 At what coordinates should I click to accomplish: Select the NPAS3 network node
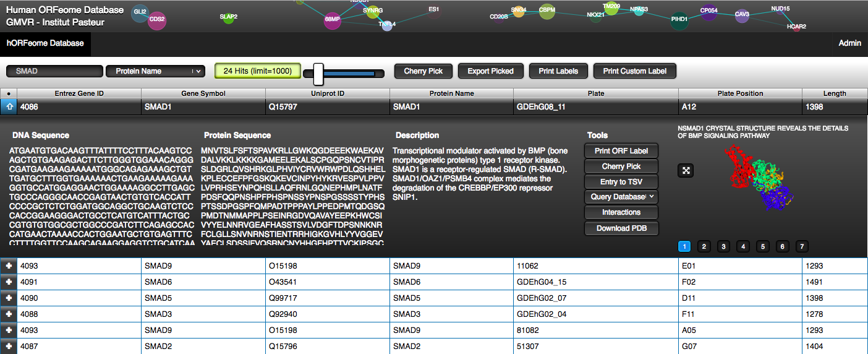(x=639, y=10)
